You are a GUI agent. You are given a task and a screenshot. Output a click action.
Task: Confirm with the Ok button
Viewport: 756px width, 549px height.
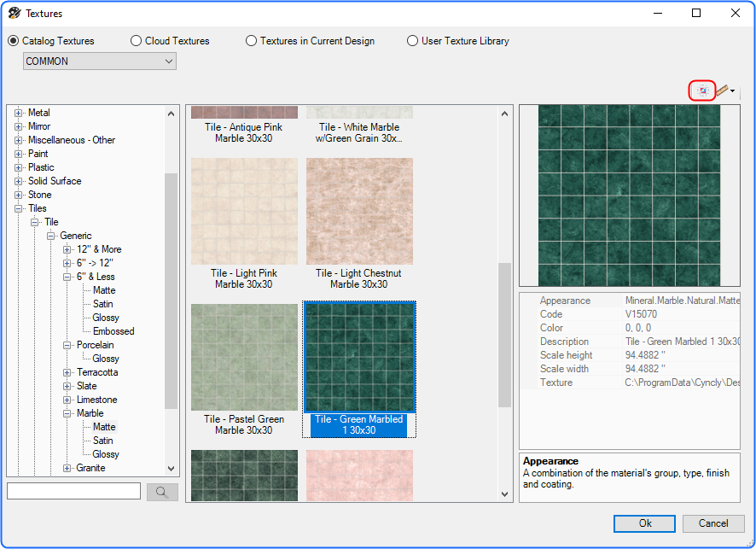pos(644,523)
